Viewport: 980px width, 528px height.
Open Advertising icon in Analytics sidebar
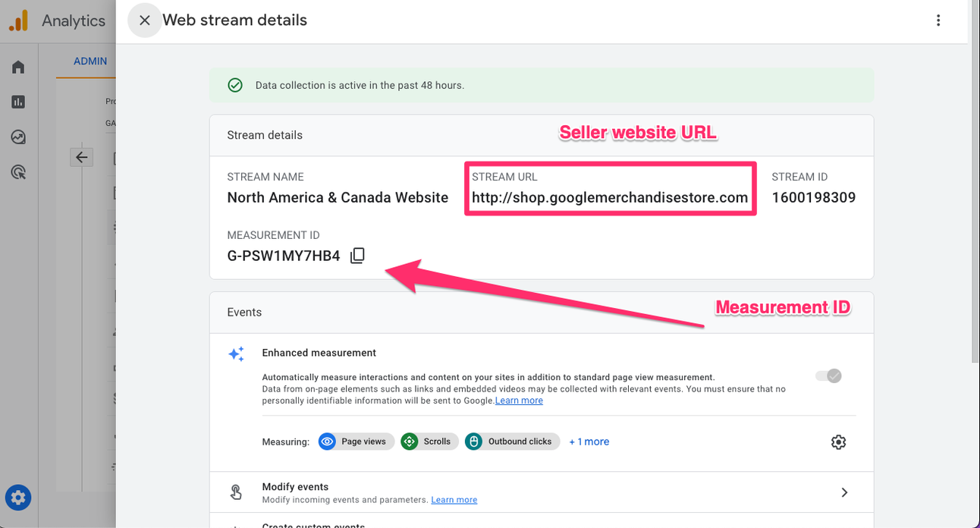18,172
